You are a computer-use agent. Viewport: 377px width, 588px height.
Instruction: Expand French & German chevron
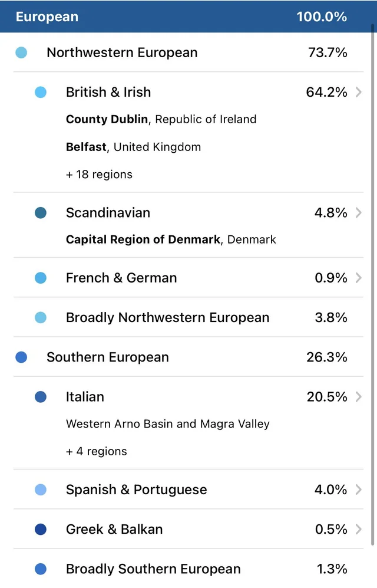pos(359,278)
